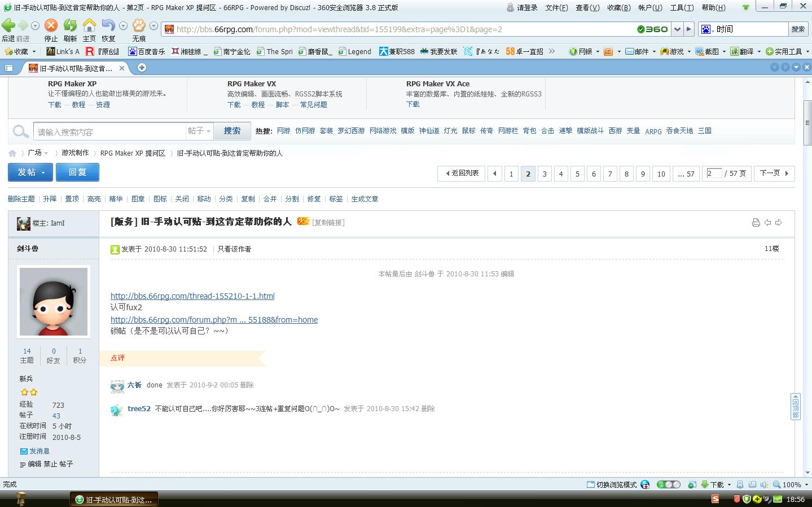Open the thread-155210-1-1.html link
812x507 pixels.
tap(192, 296)
